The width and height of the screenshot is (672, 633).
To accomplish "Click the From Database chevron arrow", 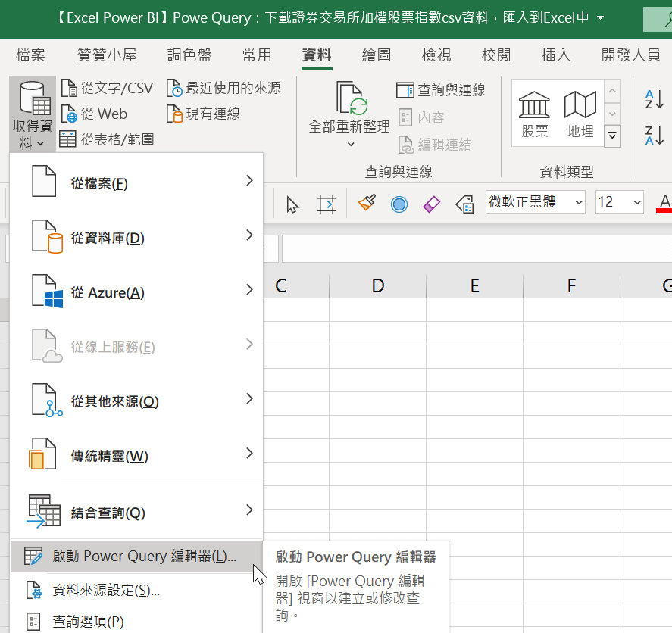I will point(249,235).
